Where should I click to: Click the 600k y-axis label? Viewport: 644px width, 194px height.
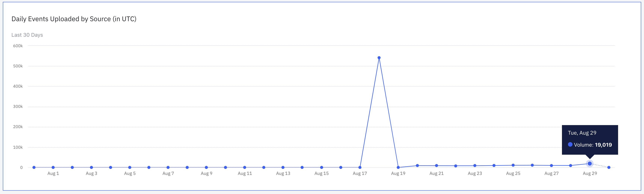coord(18,46)
